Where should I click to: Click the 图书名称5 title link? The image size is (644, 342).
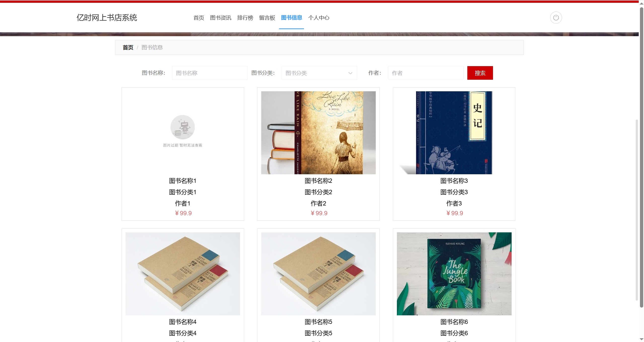318,322
